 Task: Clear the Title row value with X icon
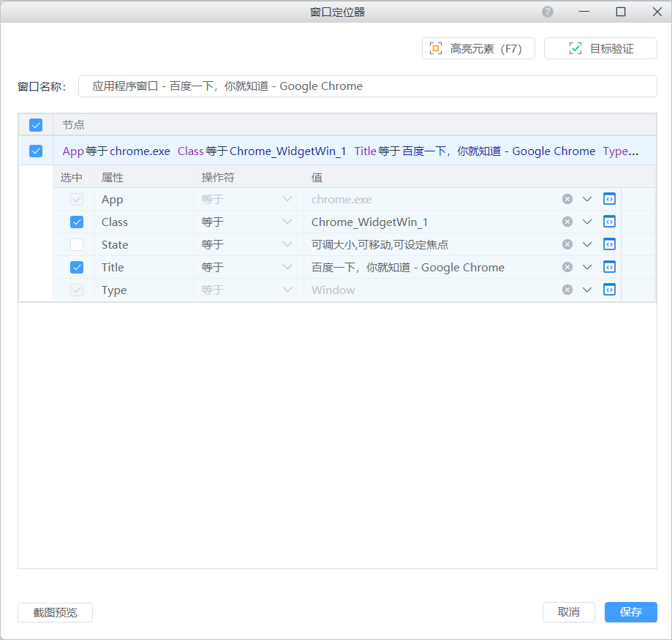point(567,268)
